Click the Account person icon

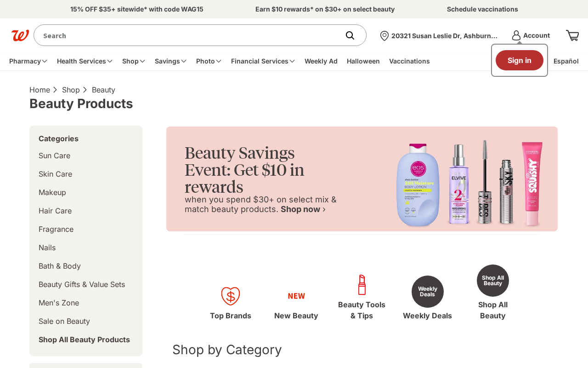point(516,35)
